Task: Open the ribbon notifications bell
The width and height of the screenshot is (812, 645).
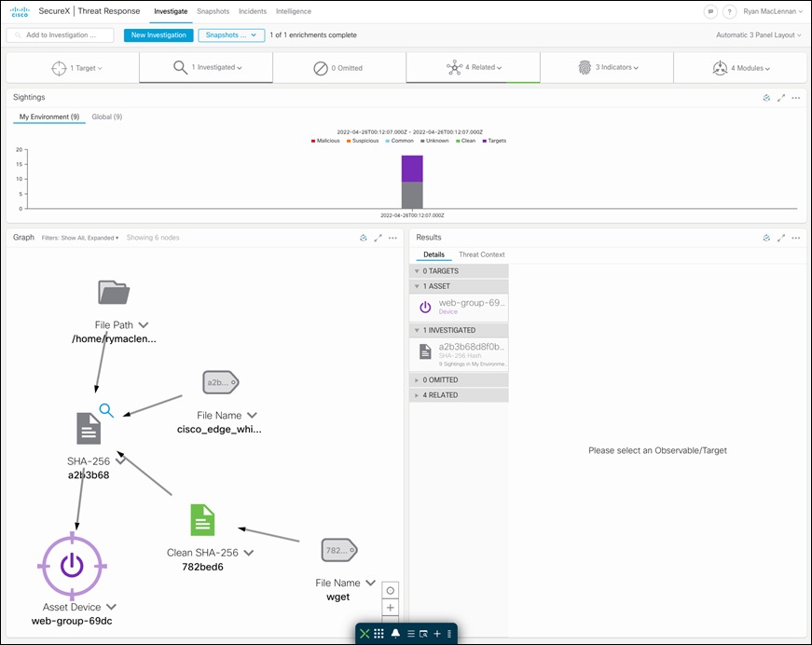Action: [x=395, y=634]
